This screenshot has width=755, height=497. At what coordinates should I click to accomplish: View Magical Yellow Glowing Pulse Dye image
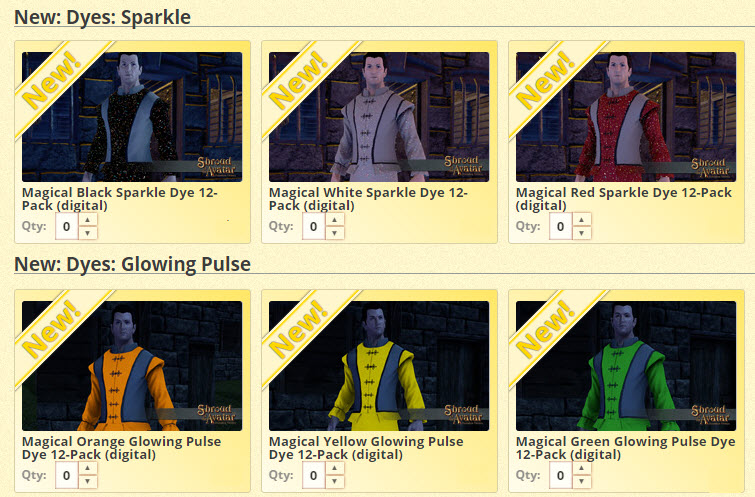click(379, 366)
